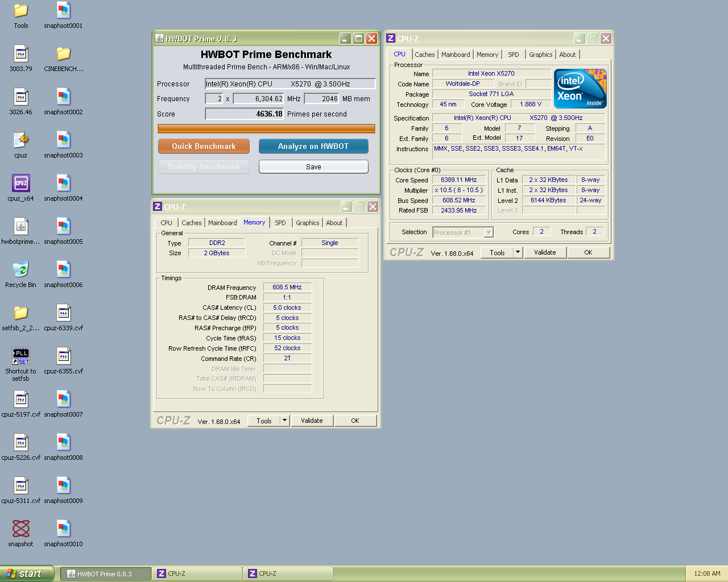Screen dimensions: 728x582
Task: Save the HWBOT Prime result
Action: pos(313,167)
